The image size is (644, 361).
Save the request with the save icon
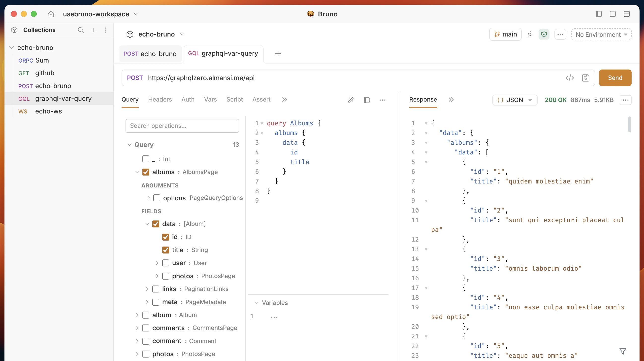point(585,78)
